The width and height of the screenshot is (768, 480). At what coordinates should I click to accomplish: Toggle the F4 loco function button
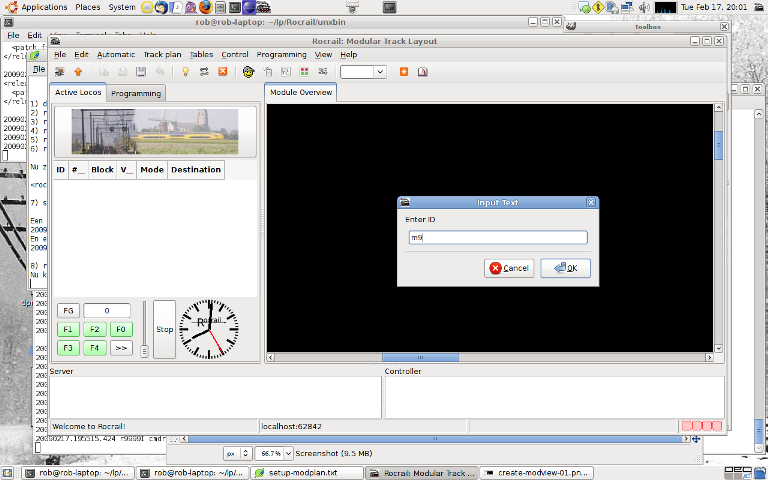(94, 348)
